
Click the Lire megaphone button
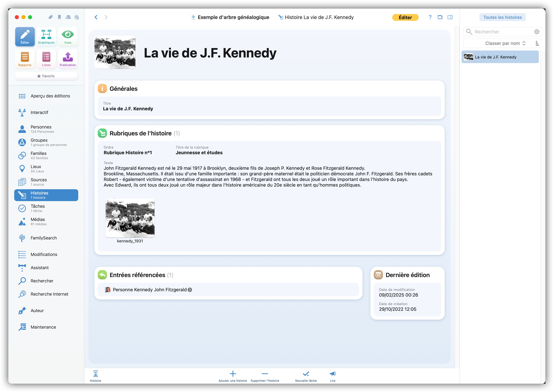click(x=333, y=376)
